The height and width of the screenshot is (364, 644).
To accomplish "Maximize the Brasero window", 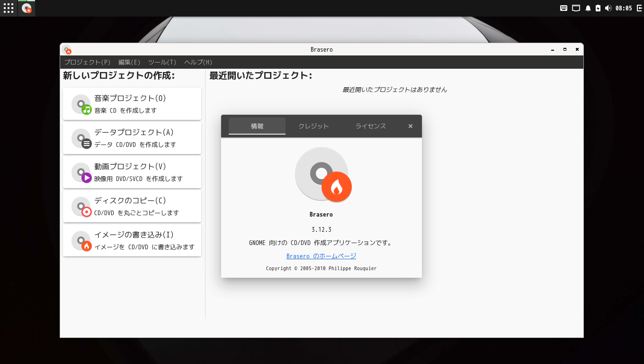I will click(x=565, y=49).
